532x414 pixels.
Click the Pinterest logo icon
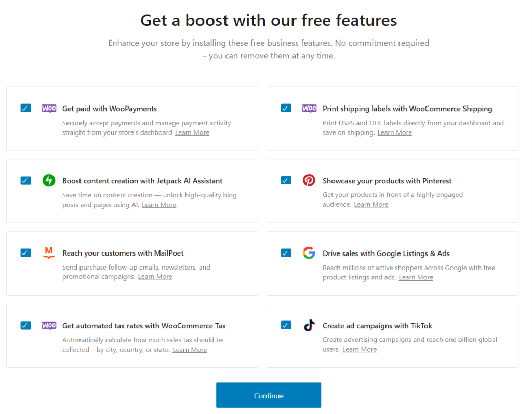309,180
